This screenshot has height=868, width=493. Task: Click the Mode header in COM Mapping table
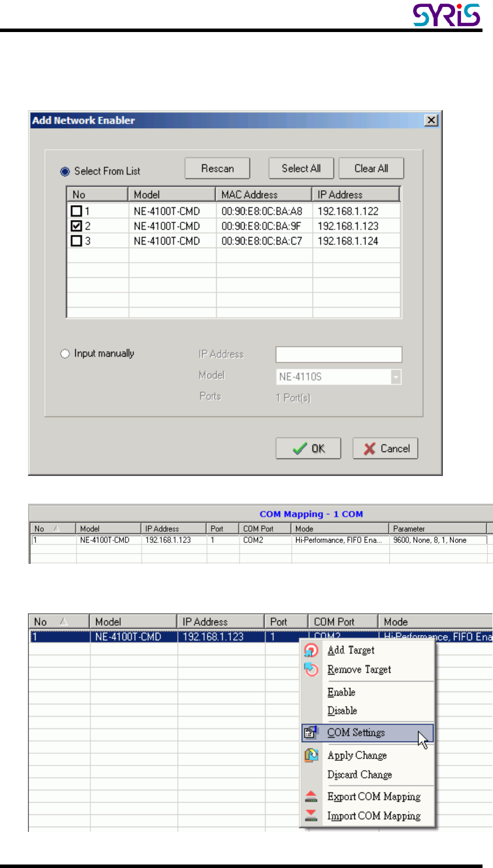pyautogui.click(x=340, y=529)
